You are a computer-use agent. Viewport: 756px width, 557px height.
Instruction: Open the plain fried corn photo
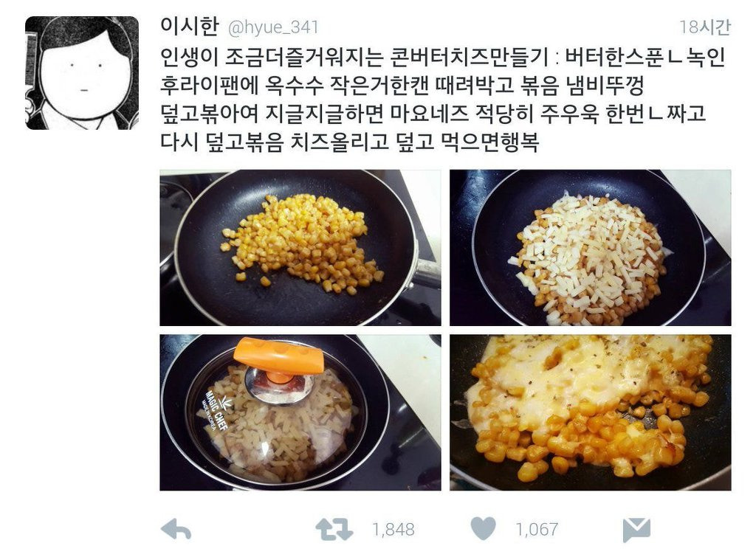(300, 248)
